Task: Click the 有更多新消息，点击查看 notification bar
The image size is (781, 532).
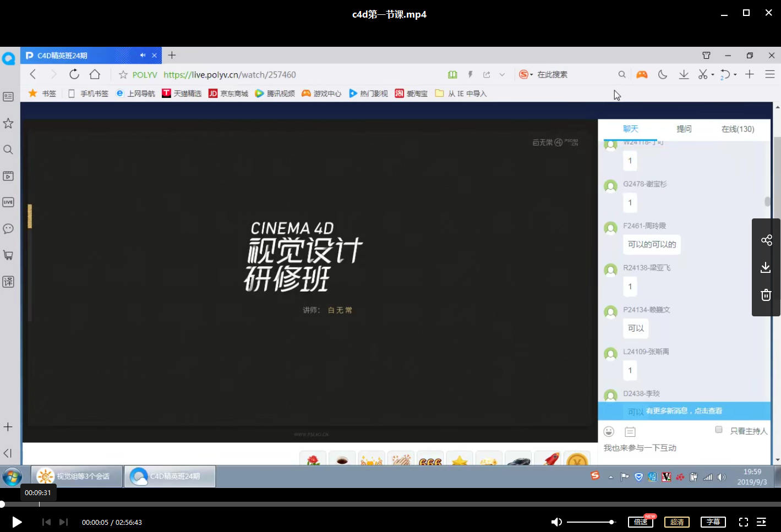Action: 684,411
